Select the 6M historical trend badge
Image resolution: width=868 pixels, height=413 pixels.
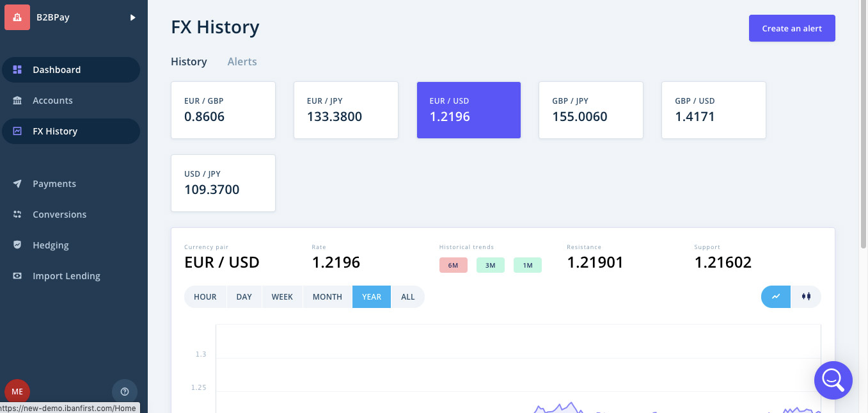(x=453, y=265)
